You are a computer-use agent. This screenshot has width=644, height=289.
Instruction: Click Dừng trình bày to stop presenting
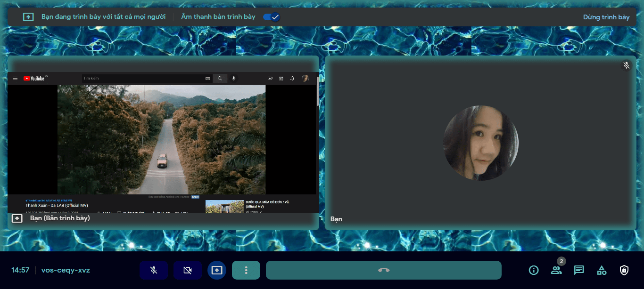606,16
